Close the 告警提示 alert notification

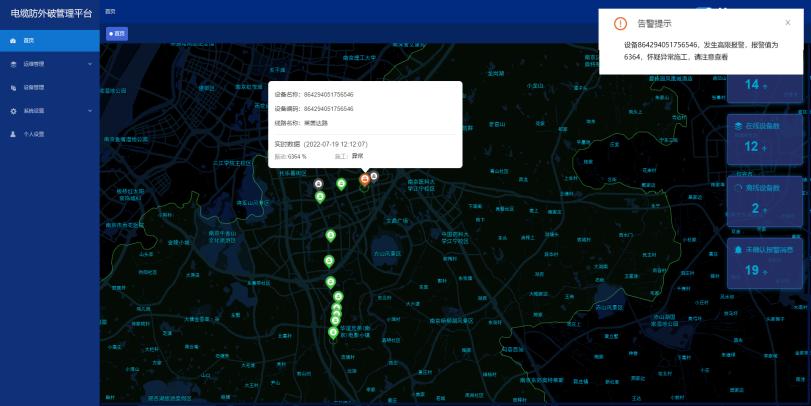787,22
